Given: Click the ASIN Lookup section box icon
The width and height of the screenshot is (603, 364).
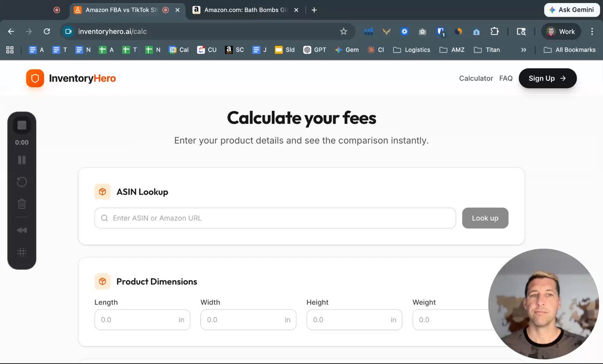Looking at the screenshot, I should [102, 192].
